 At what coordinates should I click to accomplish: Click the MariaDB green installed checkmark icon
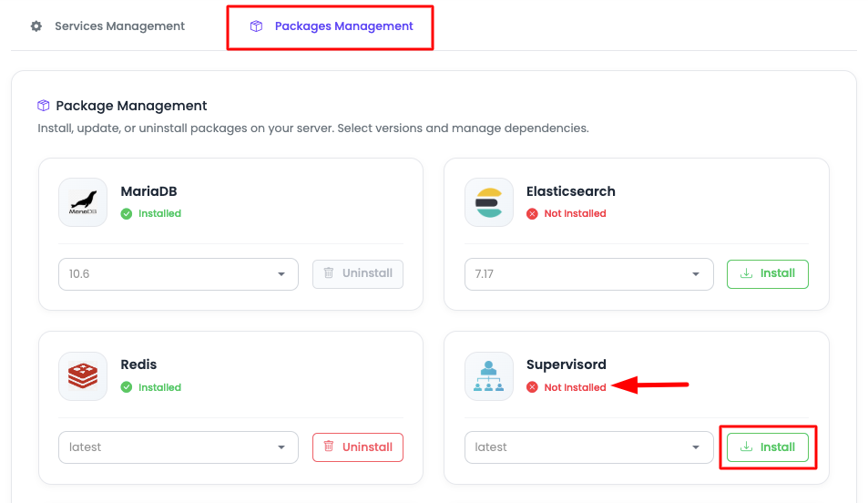click(128, 213)
